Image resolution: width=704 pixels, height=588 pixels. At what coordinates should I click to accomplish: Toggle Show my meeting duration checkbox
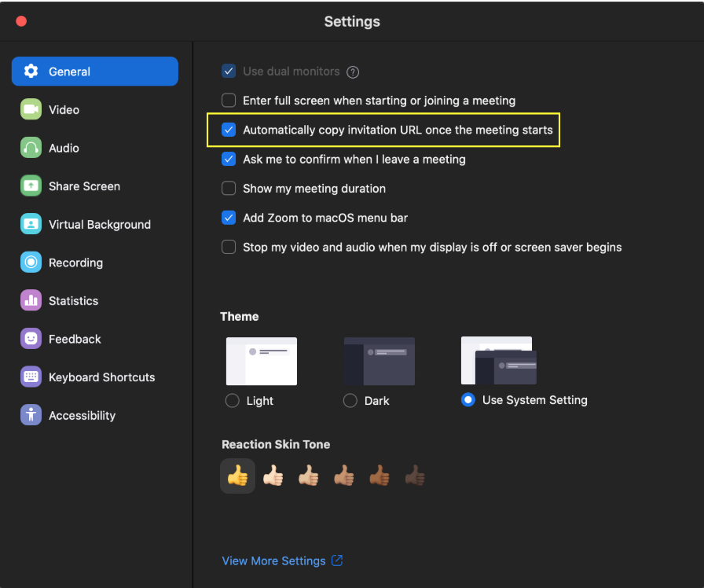[229, 189]
